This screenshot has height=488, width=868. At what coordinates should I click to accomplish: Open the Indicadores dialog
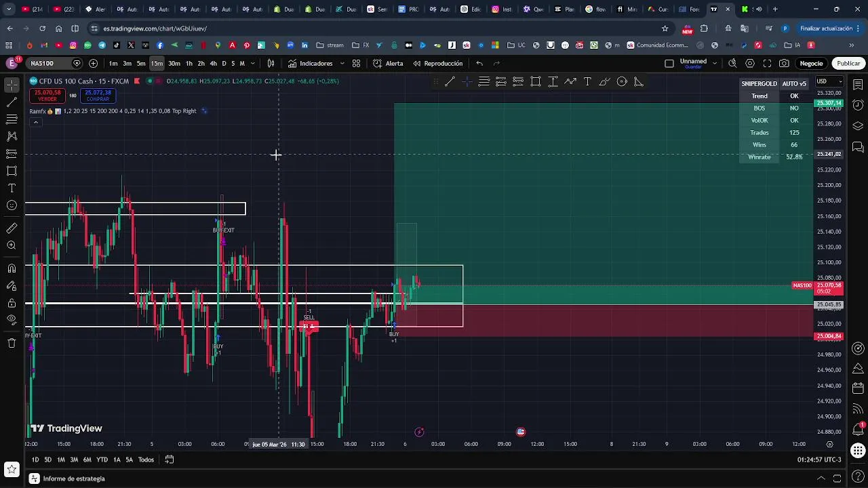311,63
